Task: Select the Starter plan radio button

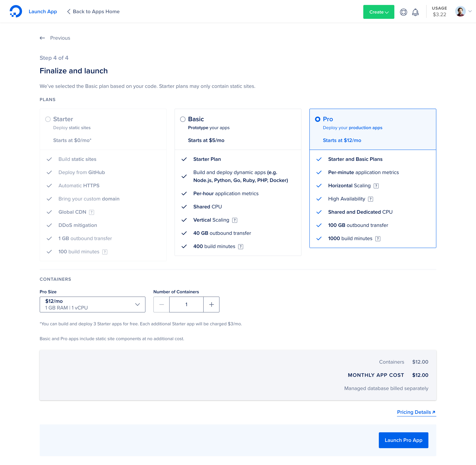Action: click(x=48, y=119)
